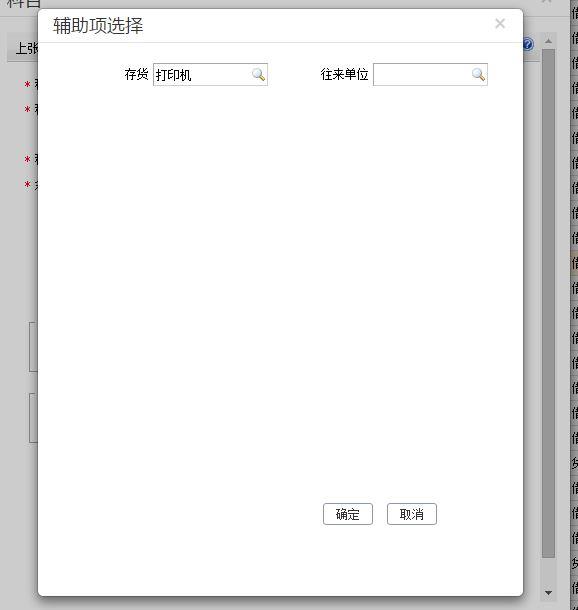Click the blue help icon behind the dialog
The width and height of the screenshot is (578, 610).
point(528,44)
